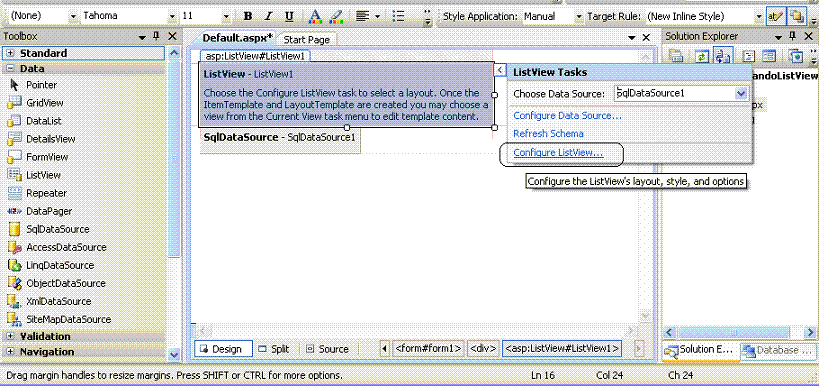
Task: Click the Solution Explorer Nest Related Files icon
Action: [723, 56]
